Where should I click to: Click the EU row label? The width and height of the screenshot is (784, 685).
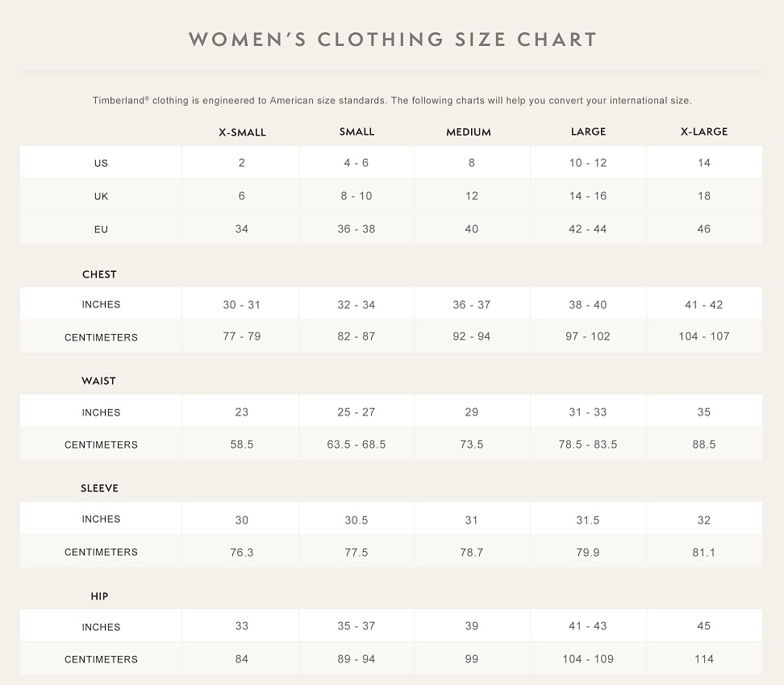(x=101, y=229)
